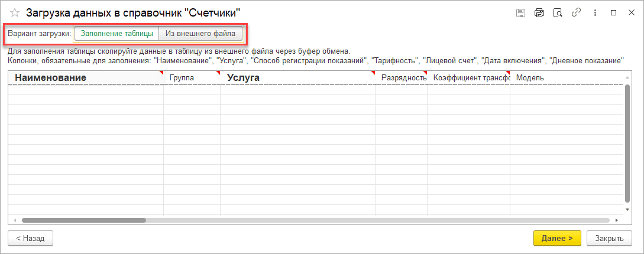
Task: Click the "Закрыть" button
Action: pos(609,238)
